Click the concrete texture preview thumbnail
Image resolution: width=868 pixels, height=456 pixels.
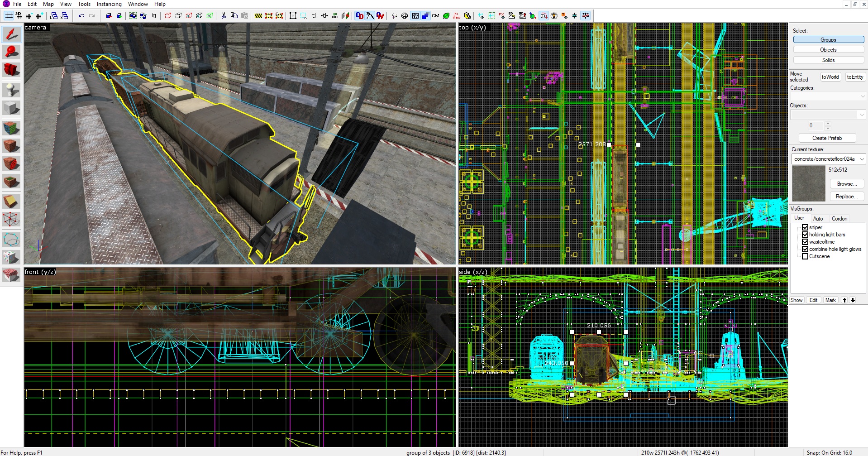click(808, 183)
